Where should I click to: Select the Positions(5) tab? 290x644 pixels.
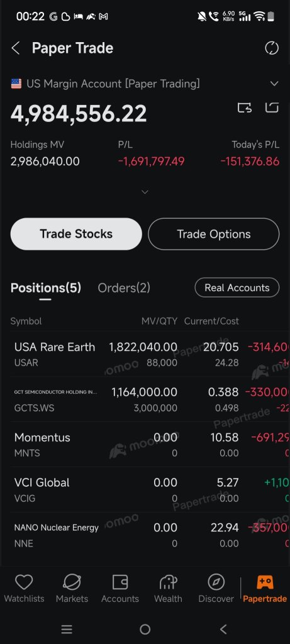coord(45,288)
